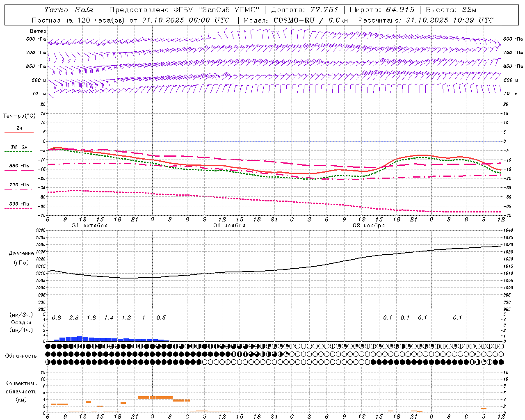Click the "2.3" precipitation value

click(74, 318)
